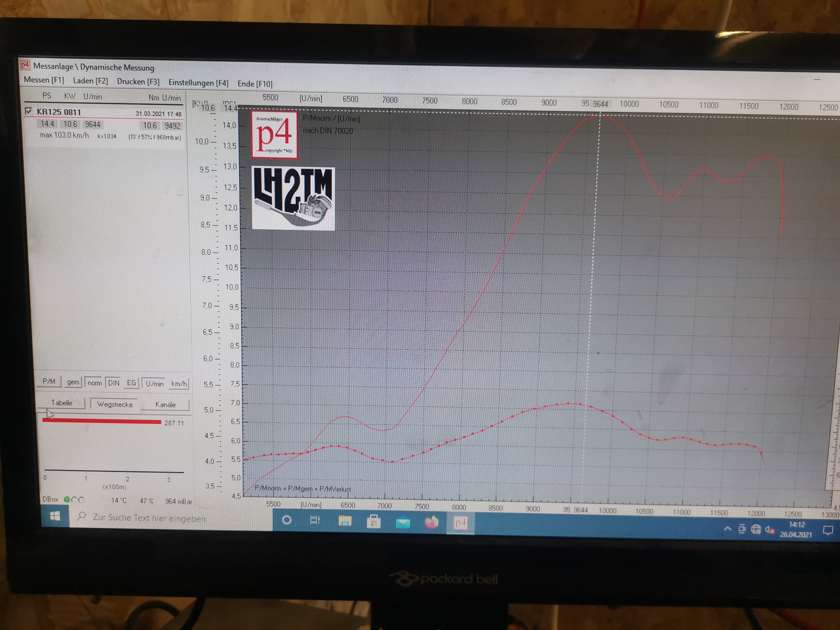Click the max 103.0 km/h value
Viewport: 840px width, 630px height.
tap(64, 135)
